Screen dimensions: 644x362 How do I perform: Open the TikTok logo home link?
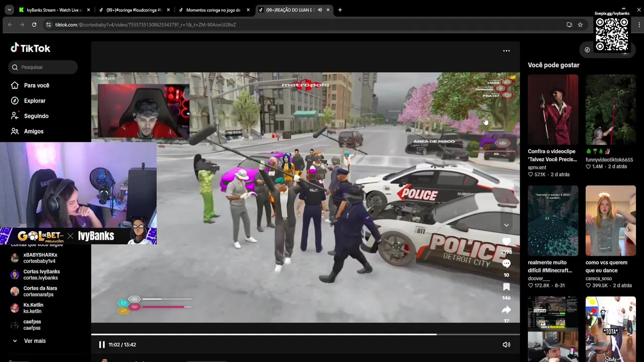click(x=30, y=48)
